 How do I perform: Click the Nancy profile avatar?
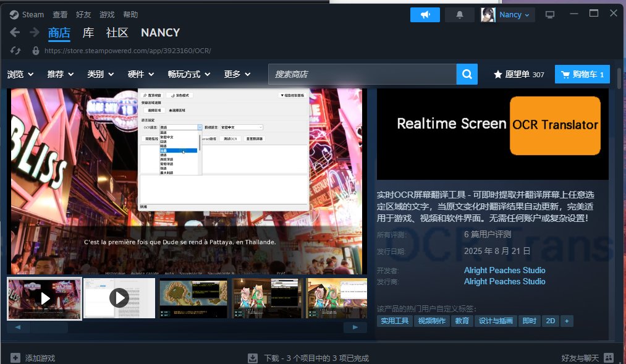click(488, 15)
